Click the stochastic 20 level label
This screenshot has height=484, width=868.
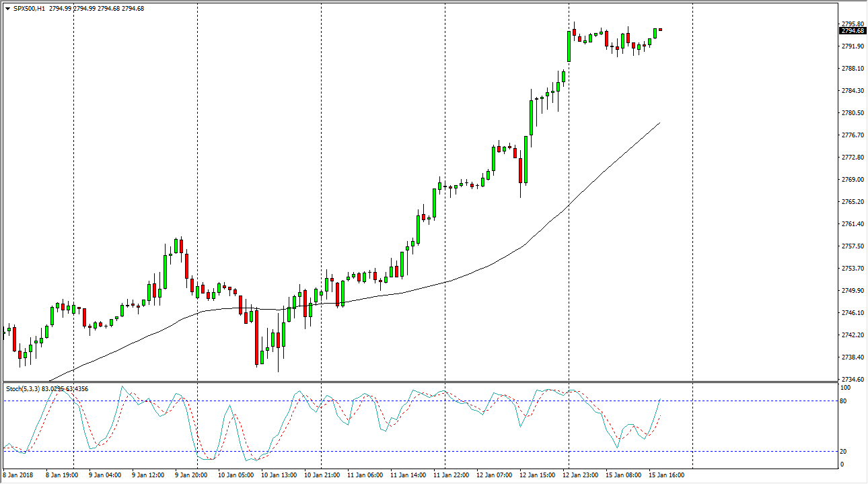pyautogui.click(x=845, y=452)
